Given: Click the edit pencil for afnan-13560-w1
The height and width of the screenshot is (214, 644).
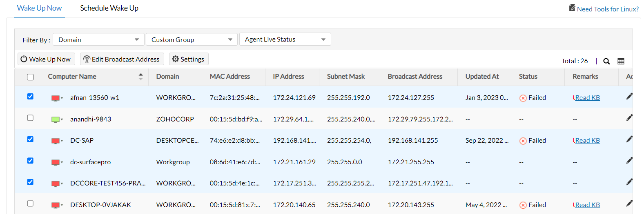Looking at the screenshot, I should 629,96.
